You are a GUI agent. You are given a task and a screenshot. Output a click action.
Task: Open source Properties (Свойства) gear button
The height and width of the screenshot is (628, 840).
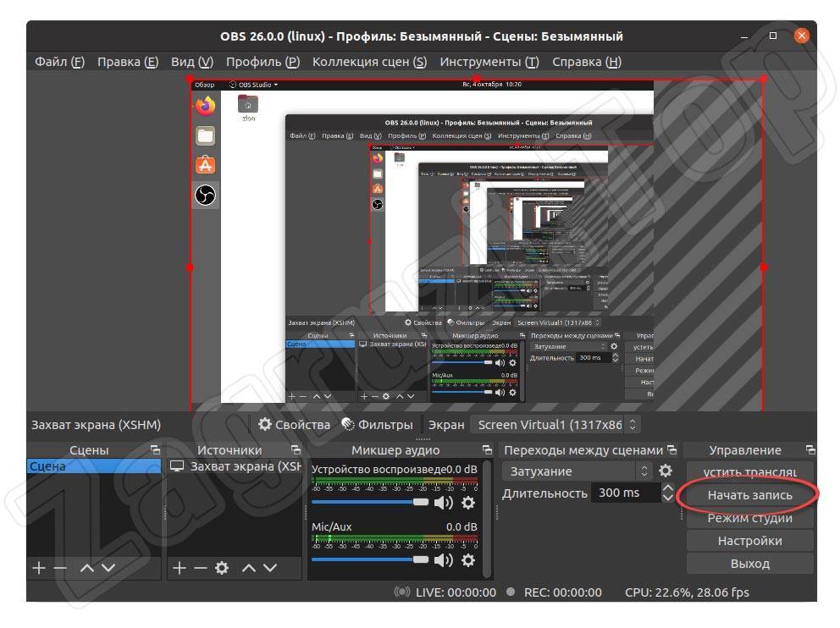[x=294, y=425]
